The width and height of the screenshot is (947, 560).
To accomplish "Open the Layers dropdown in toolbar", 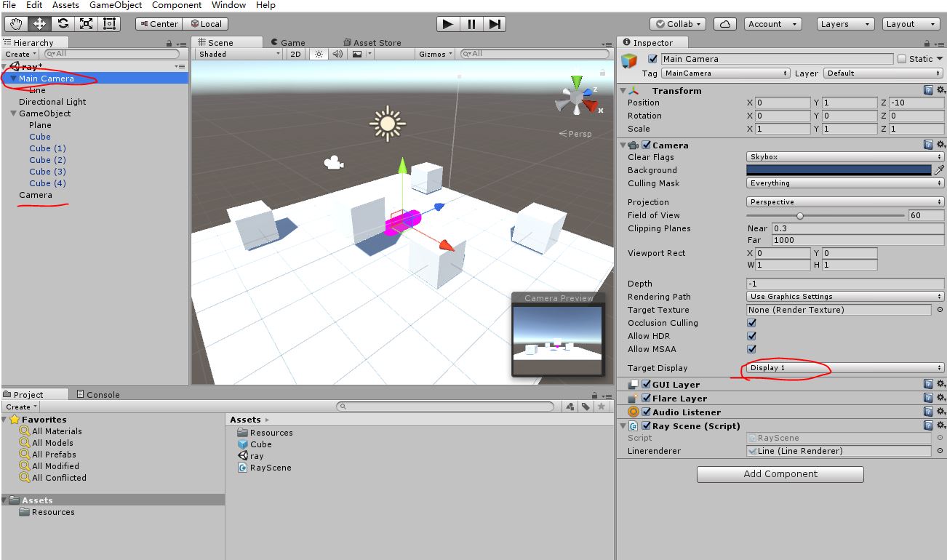I will [845, 24].
